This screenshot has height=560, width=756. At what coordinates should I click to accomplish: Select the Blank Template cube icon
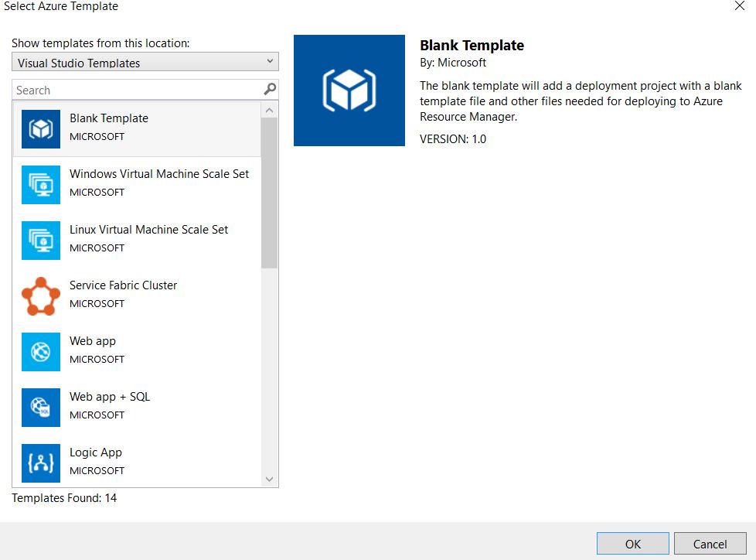coord(41,129)
